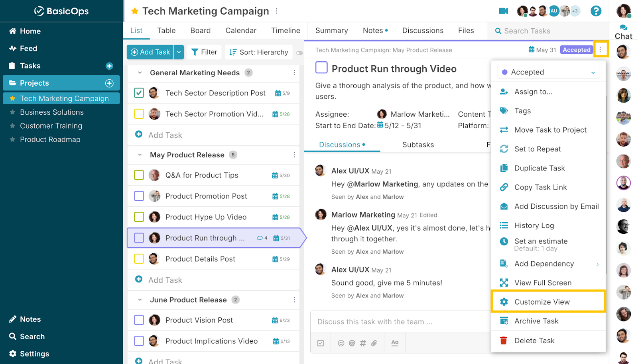Open the Chat panel icon
638x364 pixels.
[623, 27]
